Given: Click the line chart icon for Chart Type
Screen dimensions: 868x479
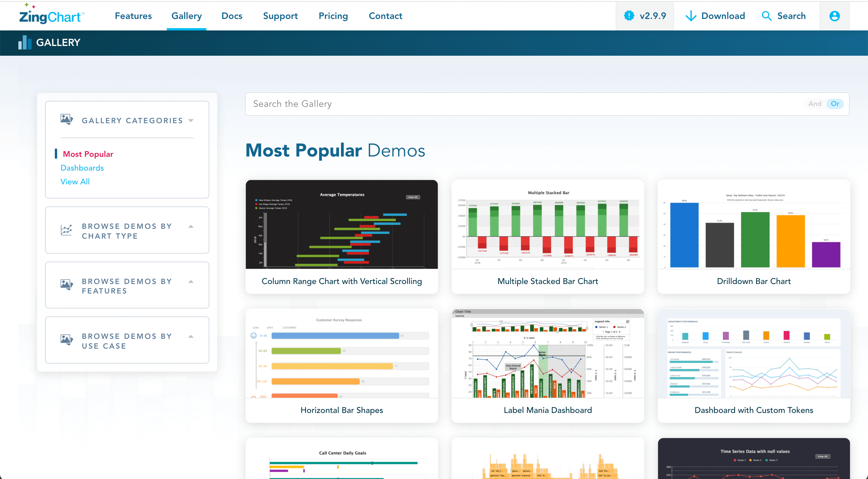Looking at the screenshot, I should 66,230.
